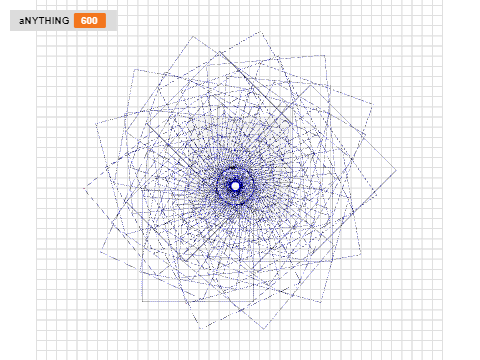
Task: Select the aNYTHING variable label
Action: click(x=44, y=21)
